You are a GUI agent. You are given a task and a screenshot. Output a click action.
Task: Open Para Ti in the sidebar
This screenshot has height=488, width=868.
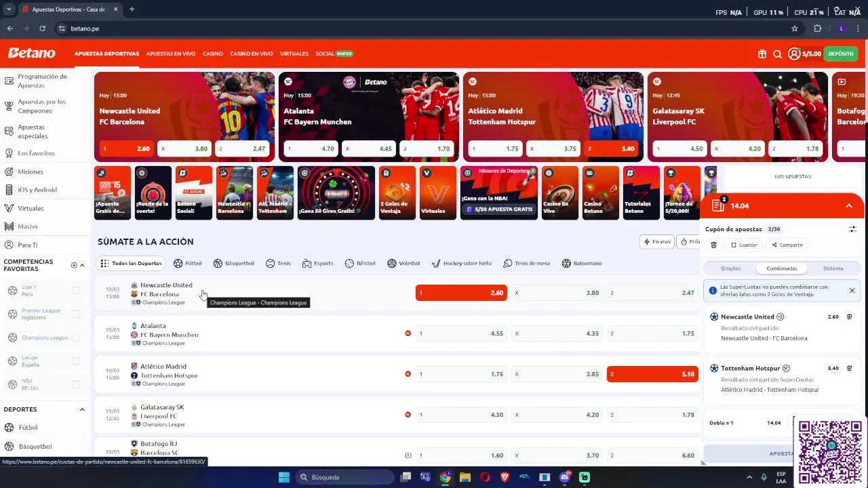point(28,245)
